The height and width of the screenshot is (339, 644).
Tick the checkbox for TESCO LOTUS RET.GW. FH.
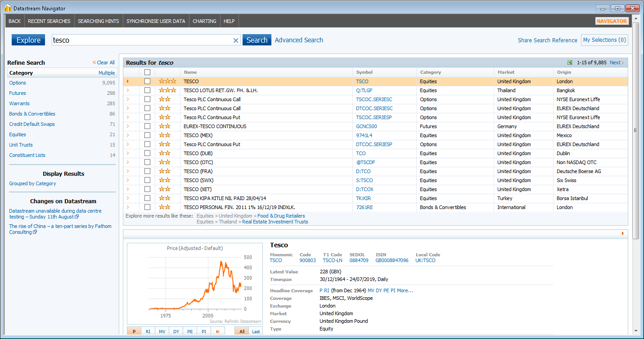[147, 90]
